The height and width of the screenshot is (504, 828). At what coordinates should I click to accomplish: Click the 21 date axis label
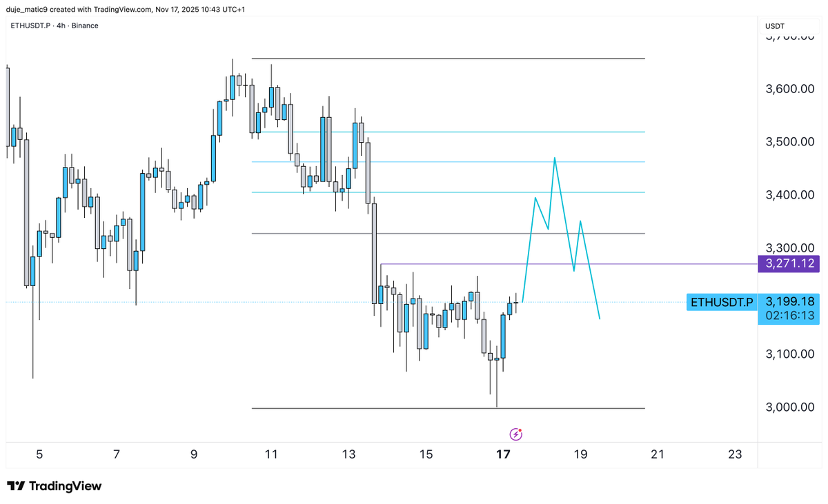(658, 454)
